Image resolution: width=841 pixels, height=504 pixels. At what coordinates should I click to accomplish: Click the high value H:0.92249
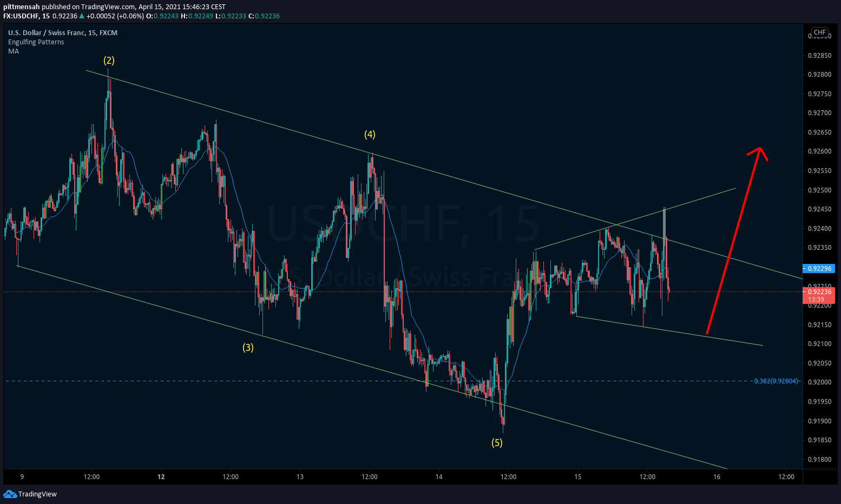197,16
